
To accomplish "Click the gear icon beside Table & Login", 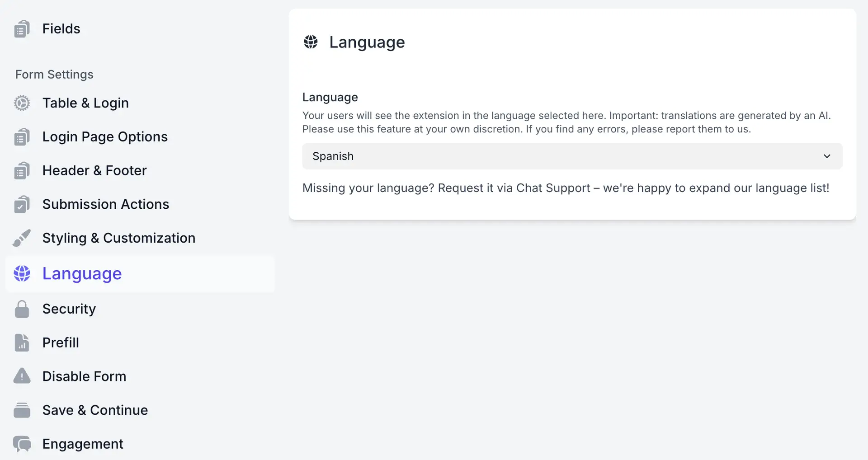I will [22, 103].
